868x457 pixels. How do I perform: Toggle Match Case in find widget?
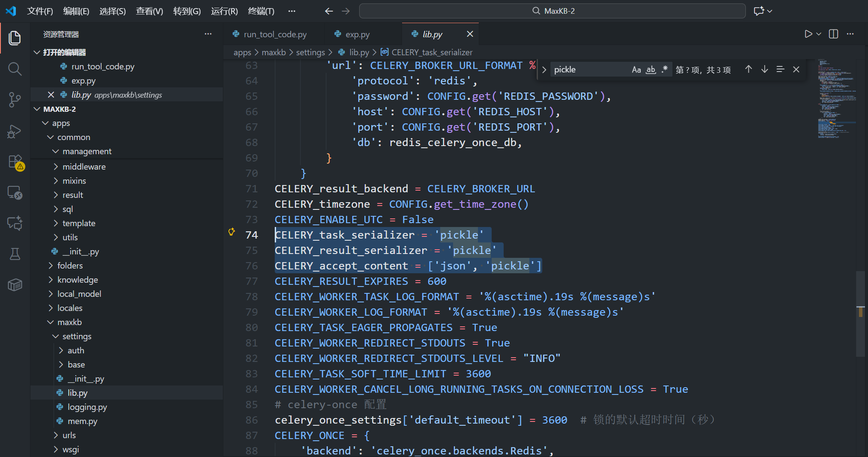[636, 69]
